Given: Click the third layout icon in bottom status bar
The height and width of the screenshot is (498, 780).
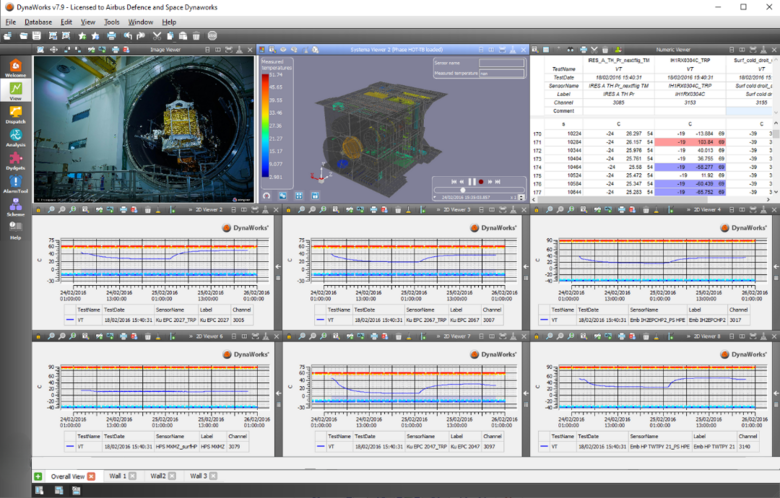Looking at the screenshot, I should (x=76, y=491).
